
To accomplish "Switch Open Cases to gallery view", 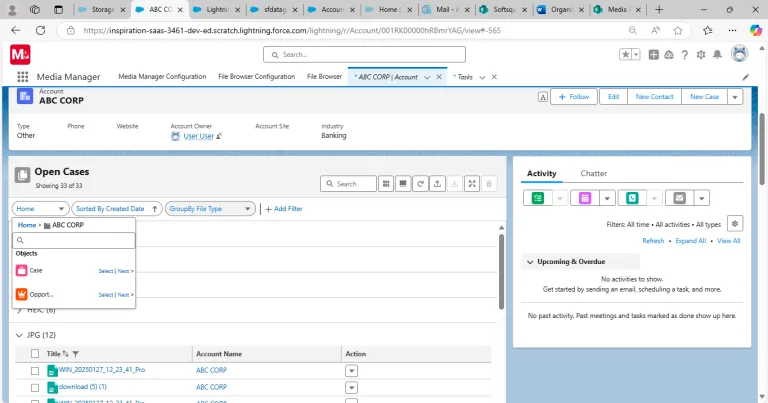I will (x=403, y=184).
